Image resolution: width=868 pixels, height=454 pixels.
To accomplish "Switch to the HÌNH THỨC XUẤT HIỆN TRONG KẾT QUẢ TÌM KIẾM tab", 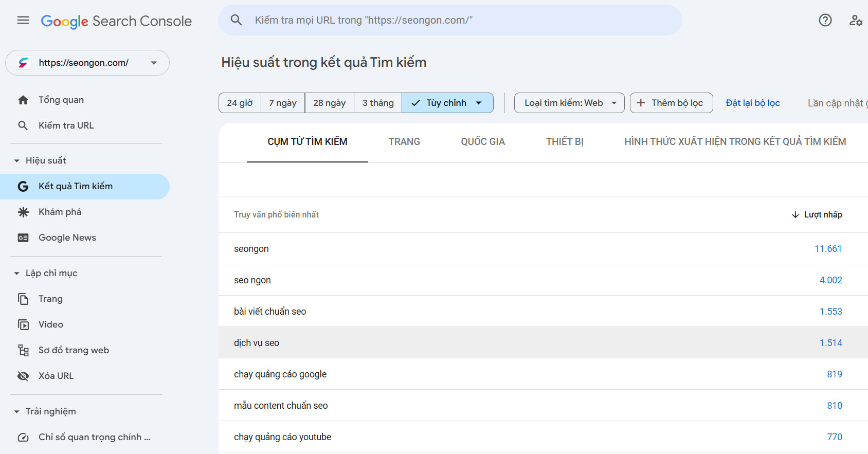I will click(735, 142).
